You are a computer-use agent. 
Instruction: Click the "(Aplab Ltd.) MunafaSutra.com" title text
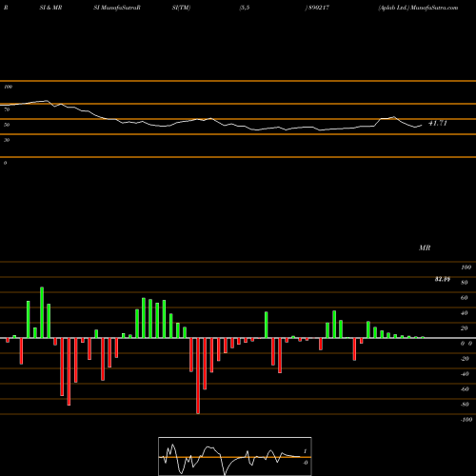pyautogui.click(x=418, y=8)
